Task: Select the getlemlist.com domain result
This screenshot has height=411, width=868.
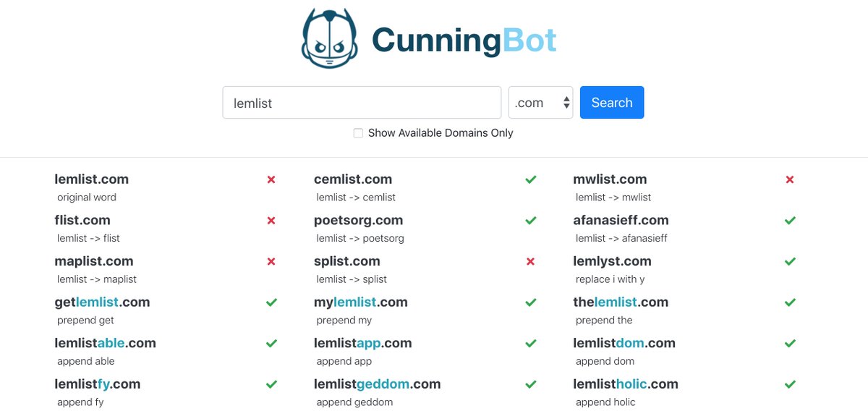Action: coord(102,302)
